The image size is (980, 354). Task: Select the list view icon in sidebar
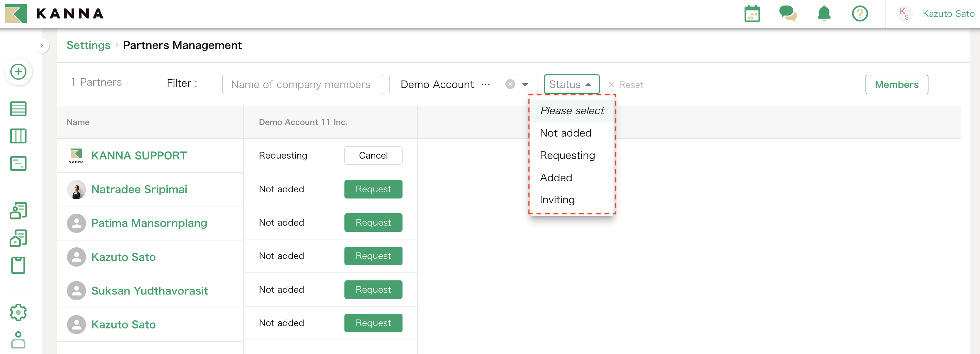tap(18, 109)
